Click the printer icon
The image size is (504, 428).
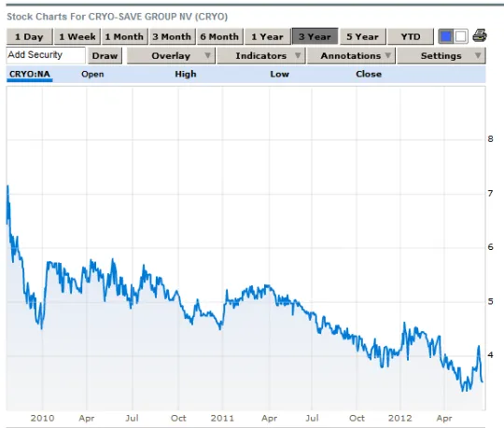(479, 35)
